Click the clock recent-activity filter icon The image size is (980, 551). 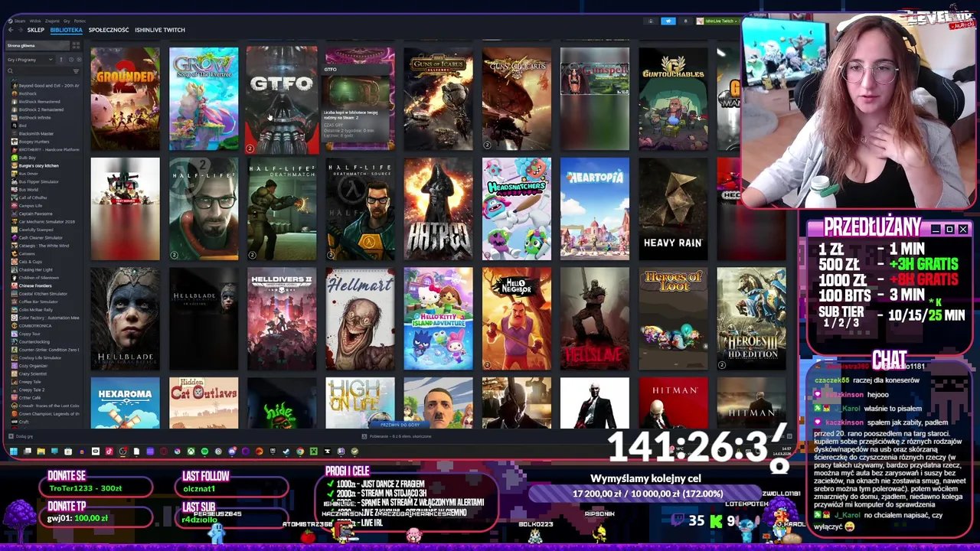click(x=71, y=60)
